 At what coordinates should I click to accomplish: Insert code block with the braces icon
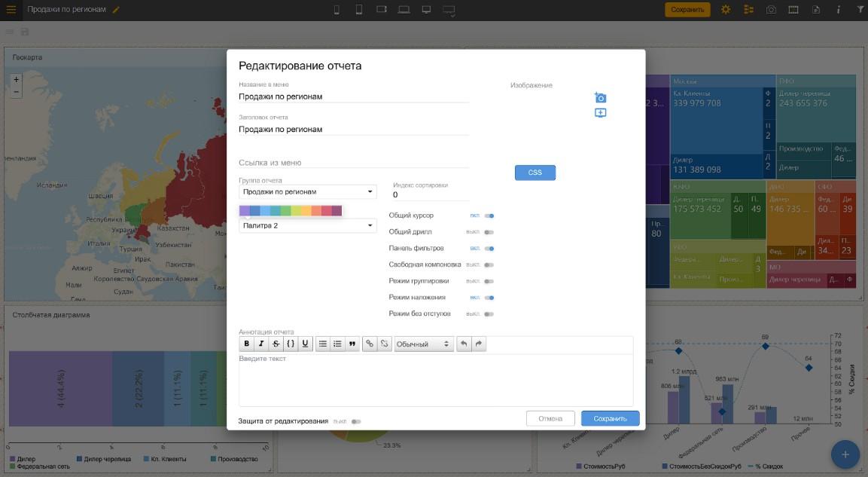click(290, 344)
